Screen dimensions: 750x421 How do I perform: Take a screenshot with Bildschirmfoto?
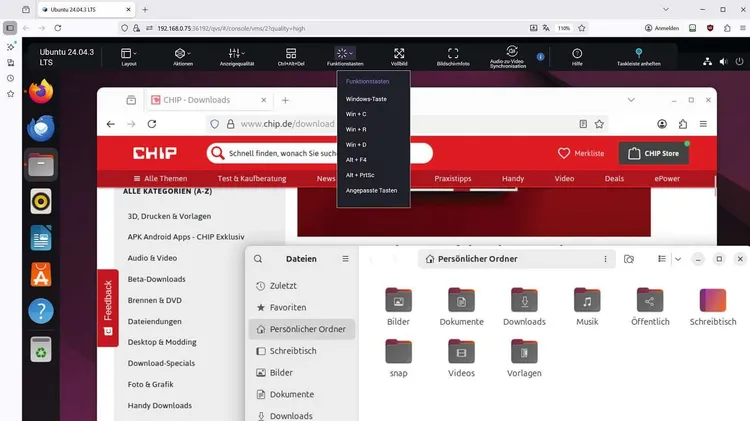[452, 54]
